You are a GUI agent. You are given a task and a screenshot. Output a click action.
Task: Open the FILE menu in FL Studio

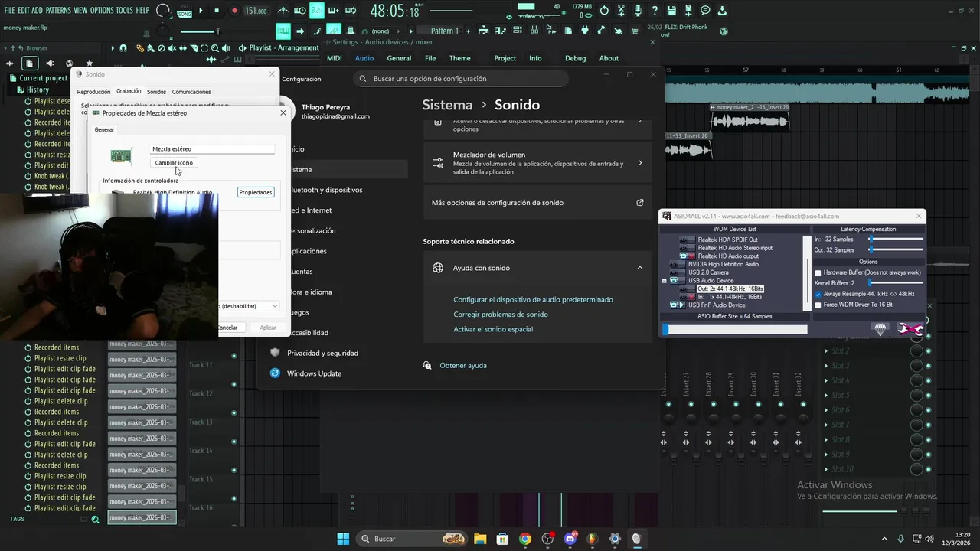(10, 11)
